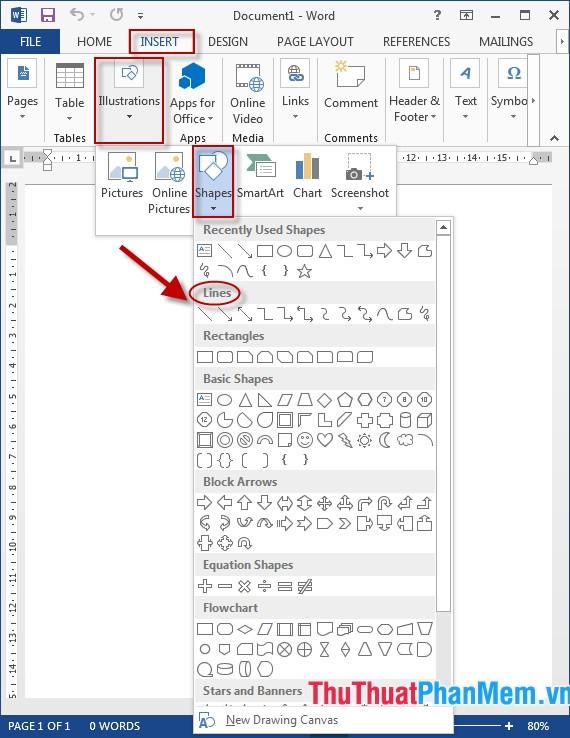Open Word Help question mark
This screenshot has width=570, height=738.
click(437, 15)
